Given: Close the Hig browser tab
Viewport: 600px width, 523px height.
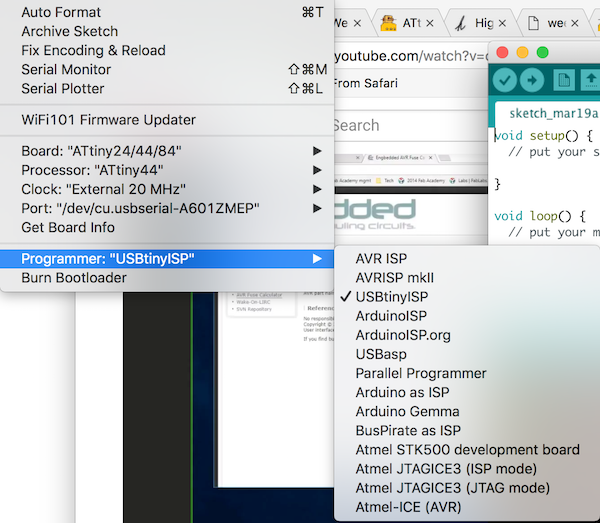Looking at the screenshot, I should 502,23.
